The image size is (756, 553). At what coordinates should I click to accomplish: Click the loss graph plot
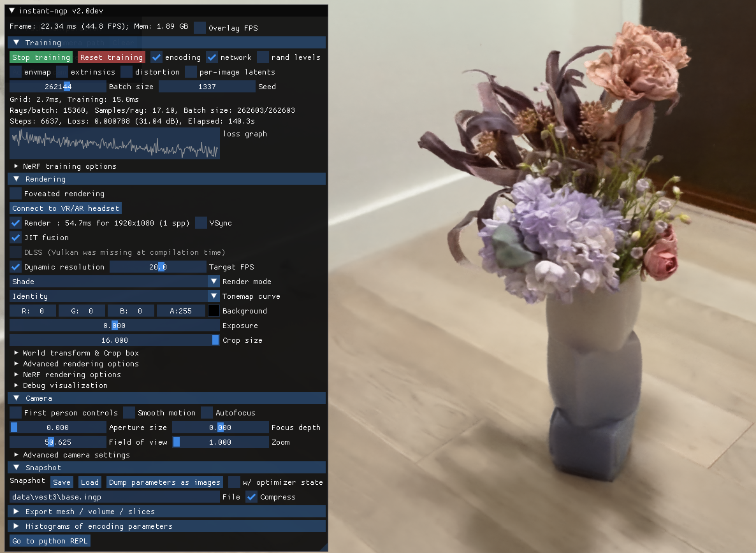(x=115, y=143)
